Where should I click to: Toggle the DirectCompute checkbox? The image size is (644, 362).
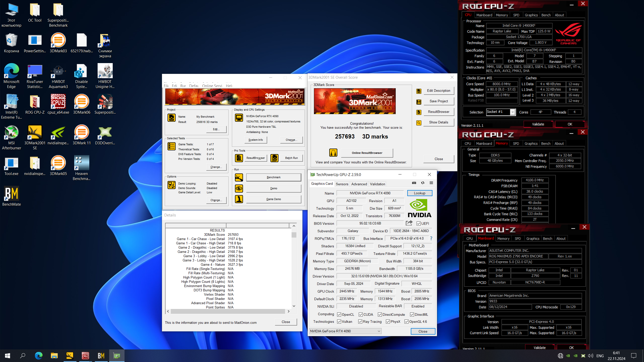(380, 314)
